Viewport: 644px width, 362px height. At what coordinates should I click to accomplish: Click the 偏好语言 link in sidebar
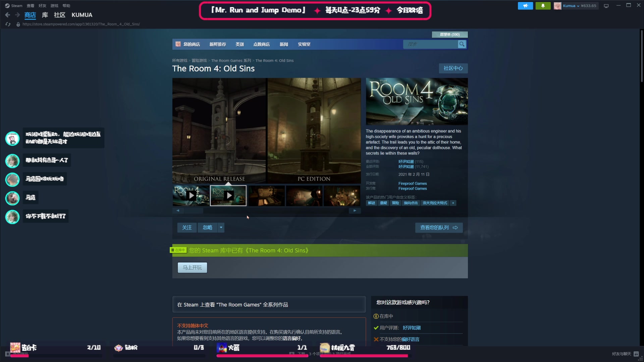pyautogui.click(x=410, y=340)
